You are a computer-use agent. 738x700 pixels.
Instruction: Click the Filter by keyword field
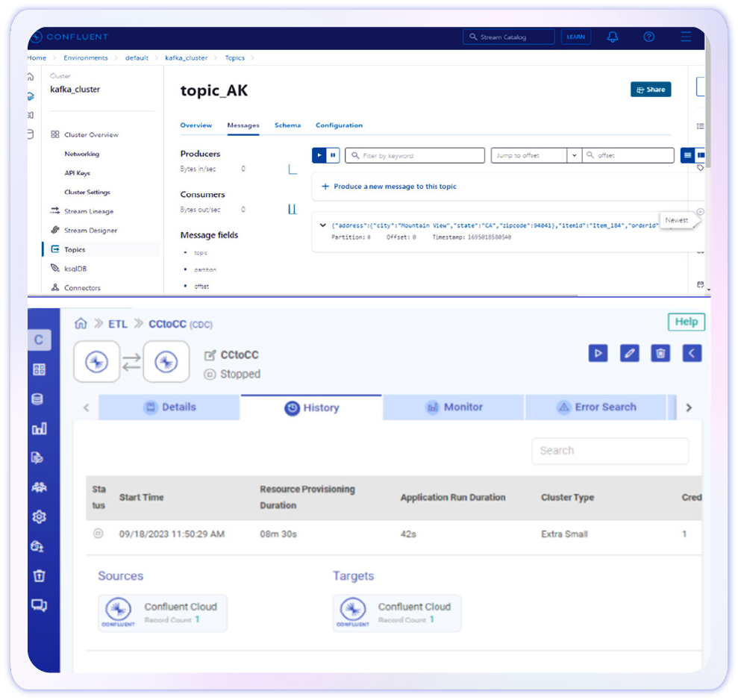415,155
